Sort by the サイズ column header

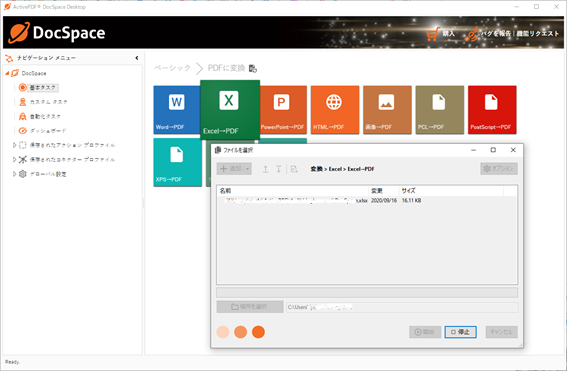click(x=451, y=191)
